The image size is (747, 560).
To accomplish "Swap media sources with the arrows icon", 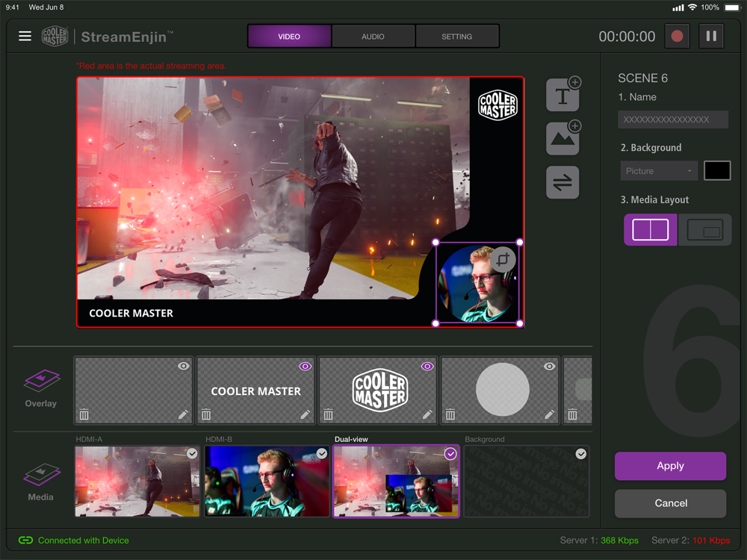I will tap(562, 182).
